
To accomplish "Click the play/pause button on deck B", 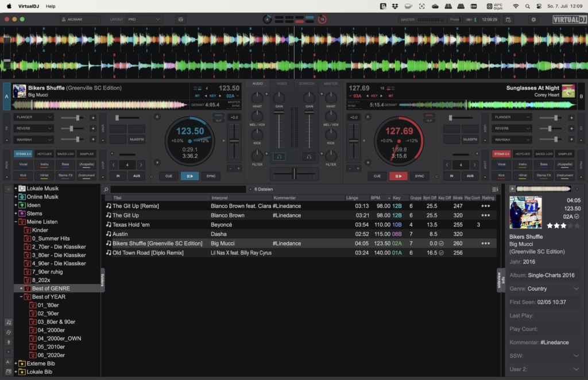I will tap(399, 176).
